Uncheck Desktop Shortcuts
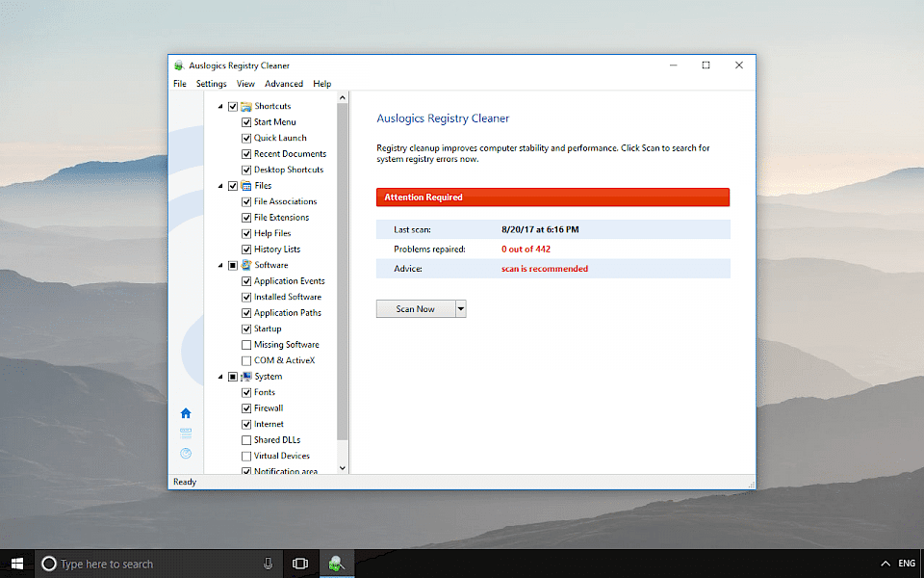This screenshot has width=924, height=578. [246, 171]
